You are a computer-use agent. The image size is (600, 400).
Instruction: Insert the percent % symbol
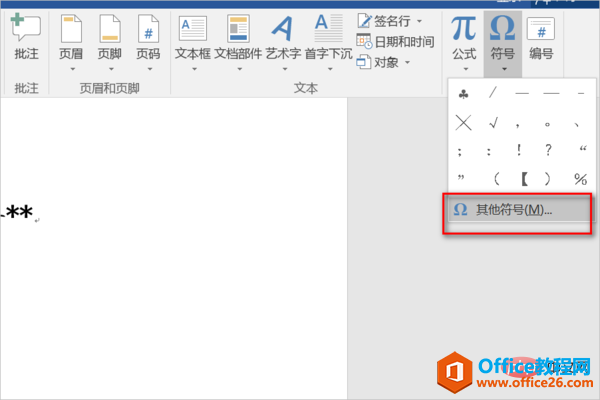coord(580,179)
